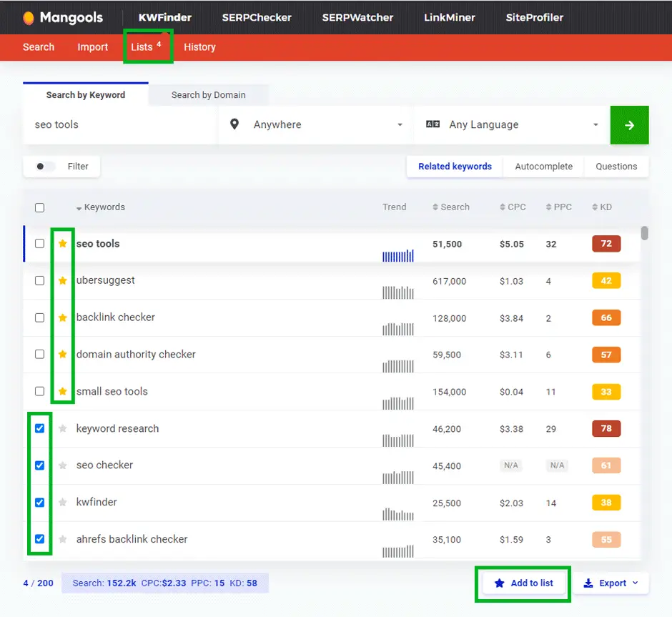The image size is (672, 617).
Task: Open the LinkMiner tool
Action: (x=450, y=18)
